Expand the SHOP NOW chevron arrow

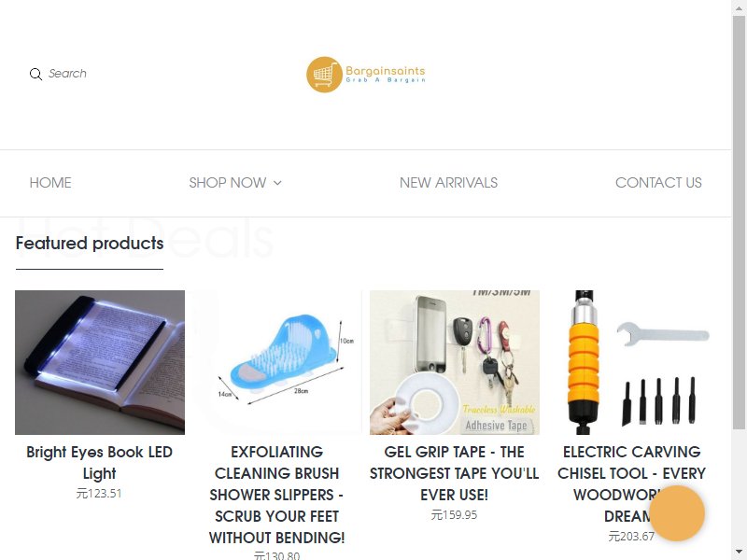(x=277, y=183)
